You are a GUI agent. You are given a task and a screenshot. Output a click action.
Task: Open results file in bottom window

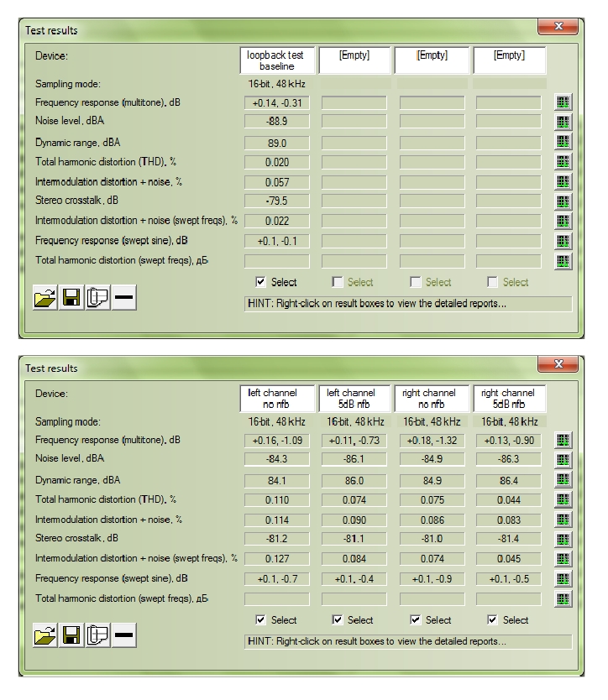click(45, 635)
